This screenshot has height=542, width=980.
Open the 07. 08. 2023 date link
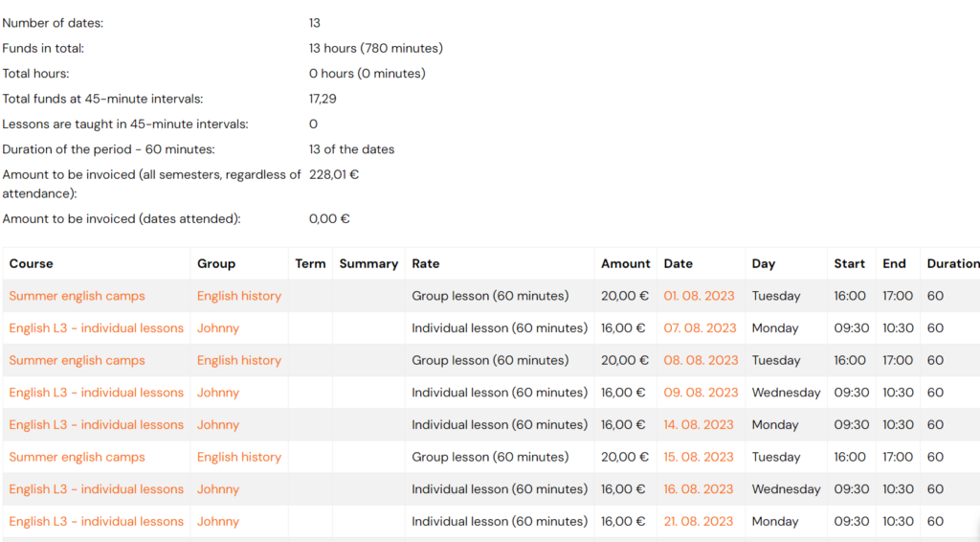[700, 327]
